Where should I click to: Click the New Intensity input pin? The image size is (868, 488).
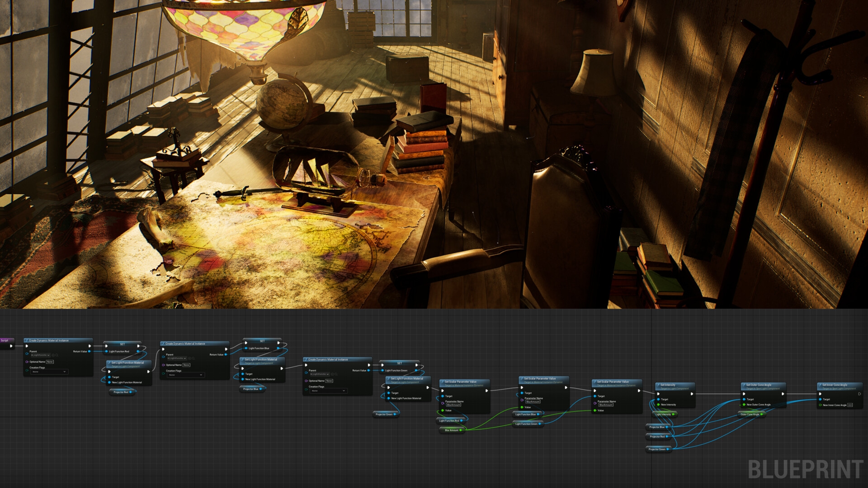click(659, 404)
